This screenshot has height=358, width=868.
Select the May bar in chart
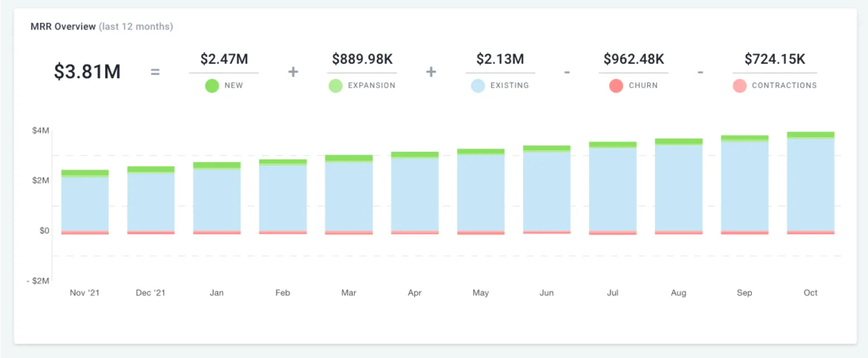pyautogui.click(x=481, y=192)
